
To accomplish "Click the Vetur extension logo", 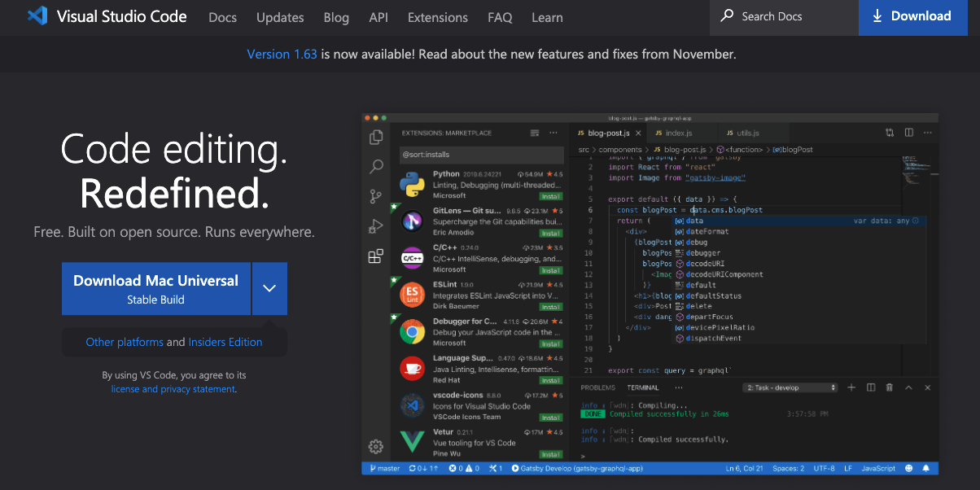I will 413,441.
